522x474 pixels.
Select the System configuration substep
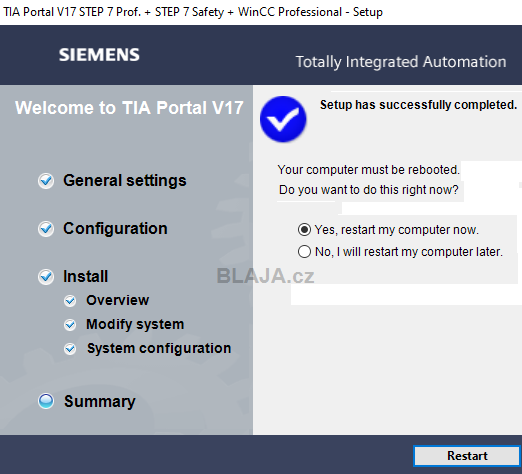click(x=159, y=348)
